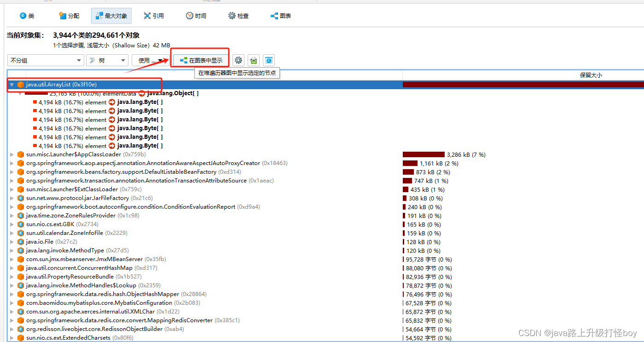Click the ZoneInfoFile class icon

pyautogui.click(x=21, y=233)
